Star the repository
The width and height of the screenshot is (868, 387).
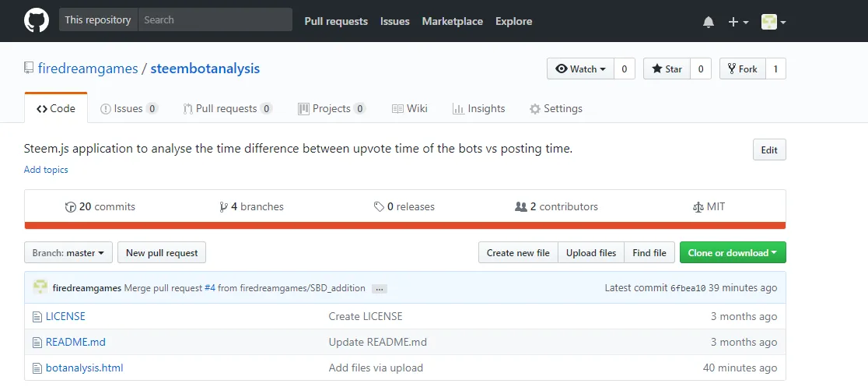tap(667, 69)
